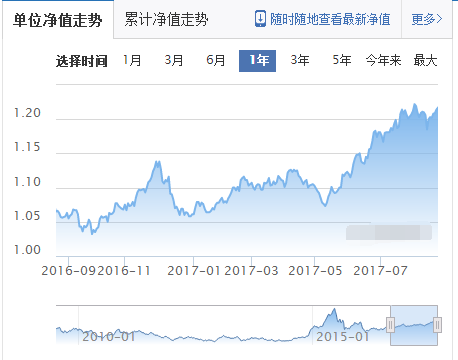The width and height of the screenshot is (458, 360).
Task: Click the 2010-01 area in navigator
Action: click(x=108, y=336)
